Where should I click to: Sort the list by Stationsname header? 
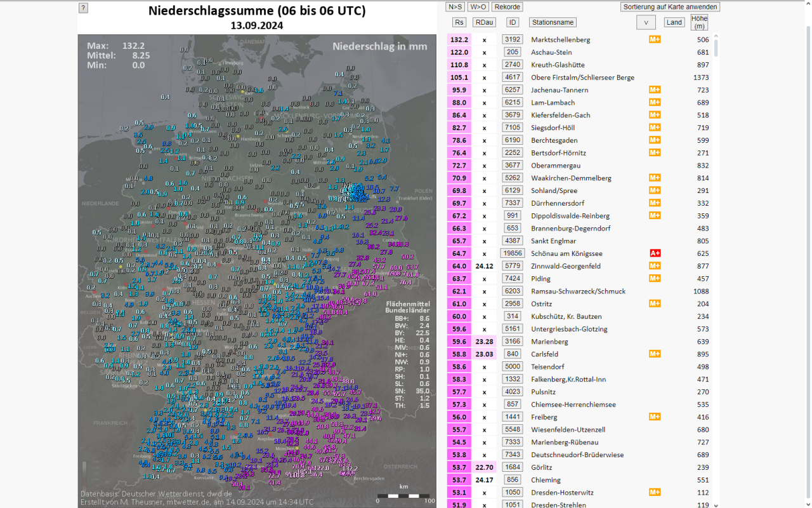click(553, 22)
